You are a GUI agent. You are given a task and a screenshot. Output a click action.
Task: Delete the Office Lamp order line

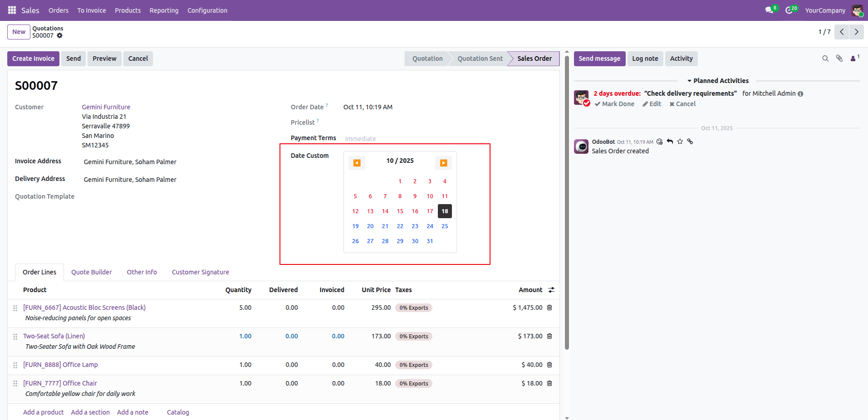click(x=549, y=365)
